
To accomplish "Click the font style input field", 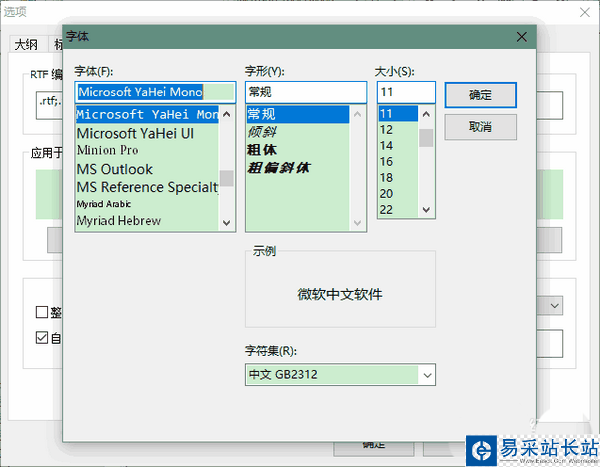I will [x=306, y=92].
